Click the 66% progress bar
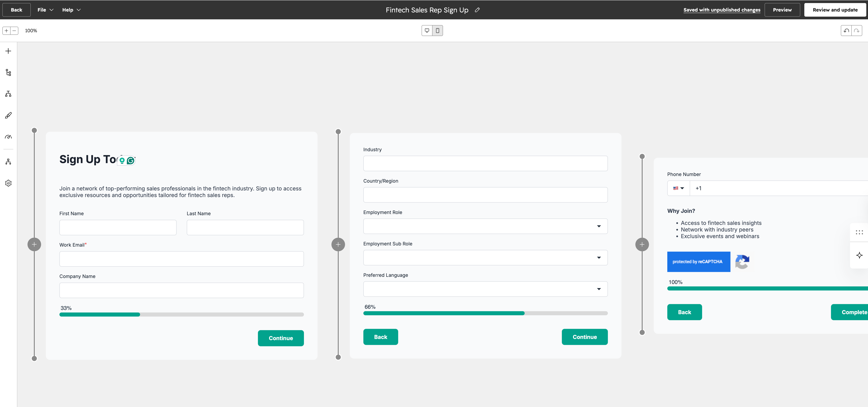The width and height of the screenshot is (868, 407). (485, 313)
